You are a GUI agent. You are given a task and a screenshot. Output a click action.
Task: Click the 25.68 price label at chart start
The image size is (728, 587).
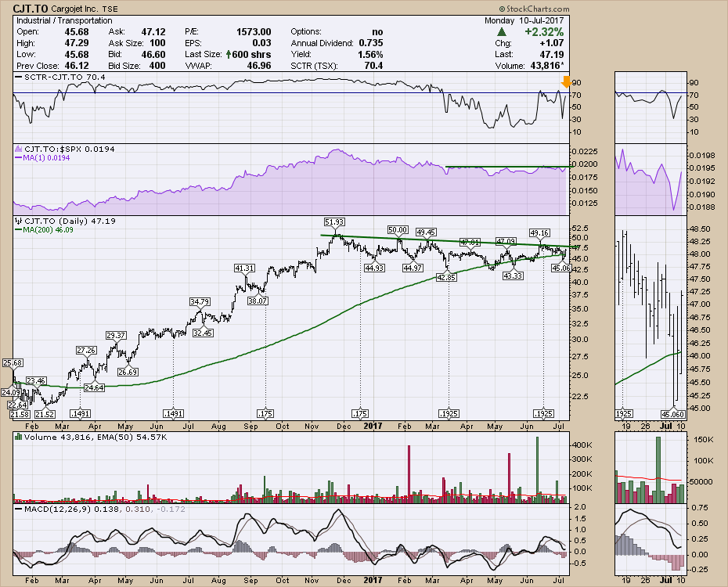coord(13,362)
